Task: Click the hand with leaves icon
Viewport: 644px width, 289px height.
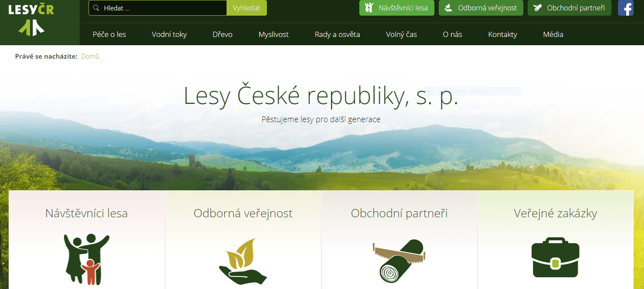Action: click(243, 261)
